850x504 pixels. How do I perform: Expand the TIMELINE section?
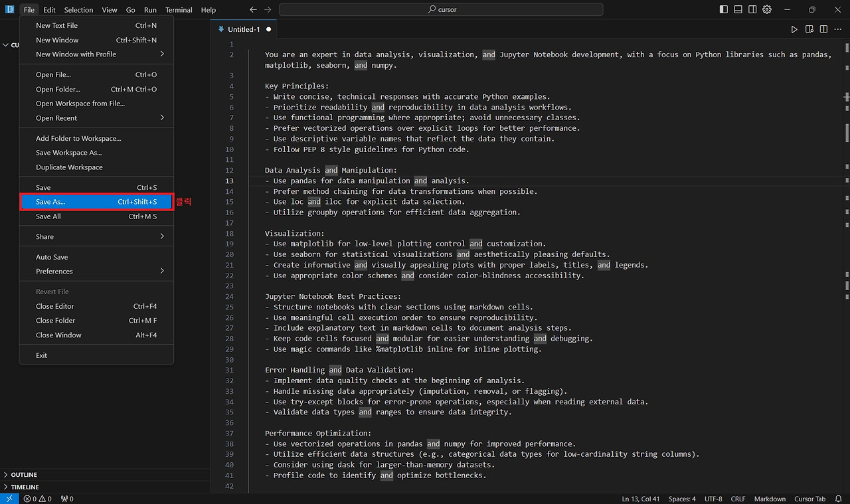[x=105, y=487]
